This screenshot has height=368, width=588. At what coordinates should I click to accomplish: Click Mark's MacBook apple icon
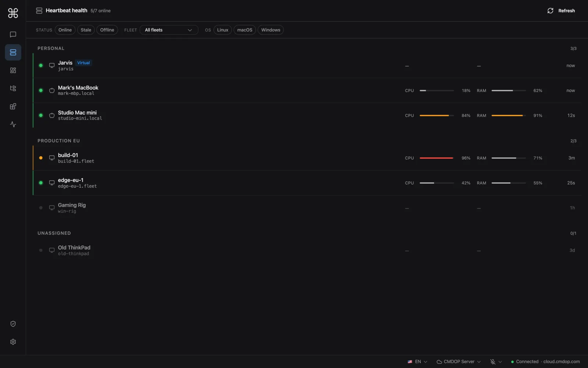point(52,90)
